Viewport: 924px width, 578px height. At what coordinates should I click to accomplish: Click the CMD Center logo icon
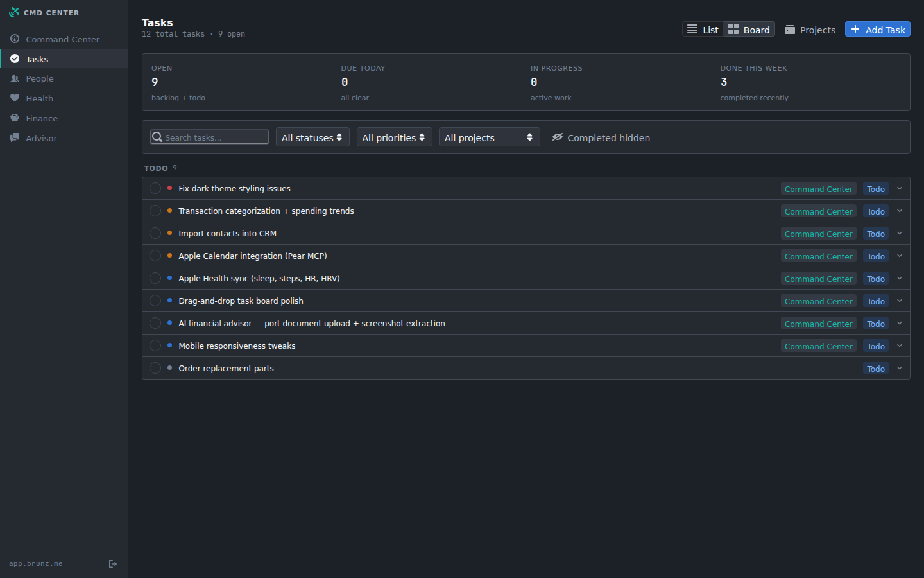point(14,12)
